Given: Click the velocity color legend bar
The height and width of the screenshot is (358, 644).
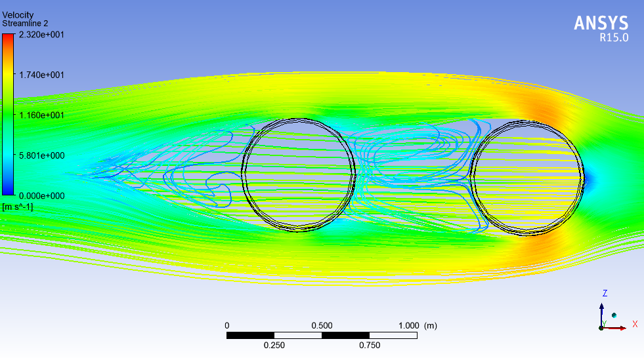Looking at the screenshot, I should pos(8,114).
